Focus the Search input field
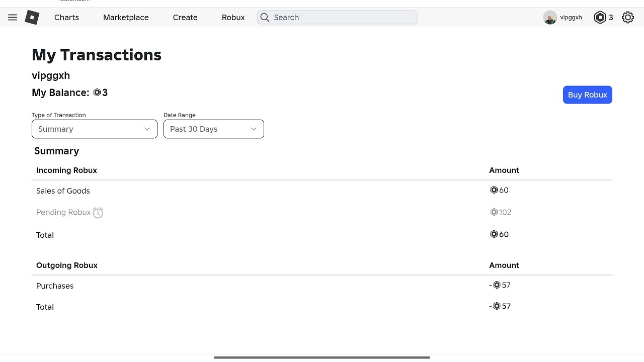The image size is (644, 362). (337, 17)
